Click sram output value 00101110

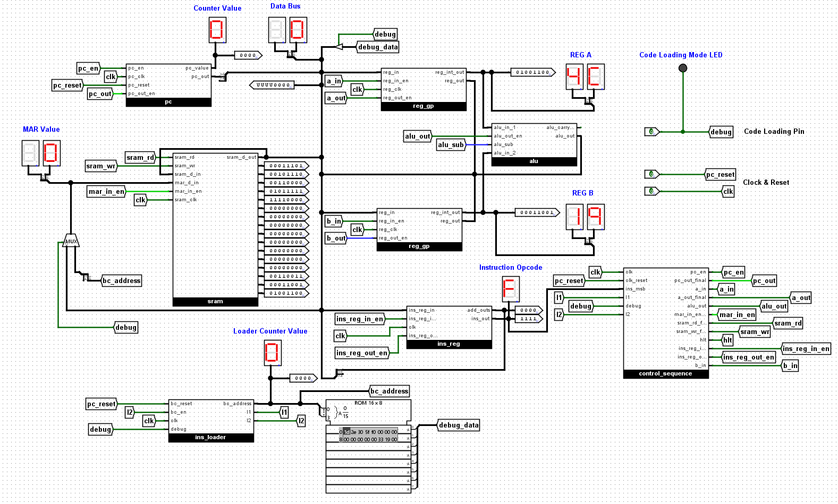(286, 174)
